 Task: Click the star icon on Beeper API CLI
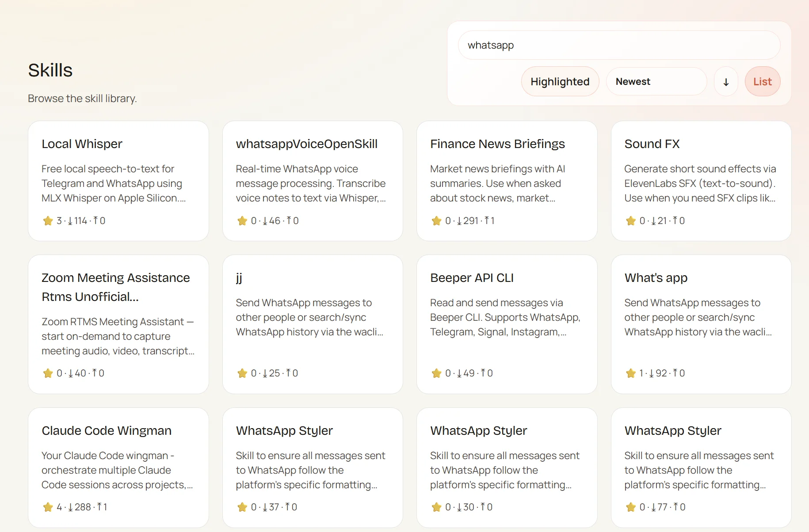436,373
